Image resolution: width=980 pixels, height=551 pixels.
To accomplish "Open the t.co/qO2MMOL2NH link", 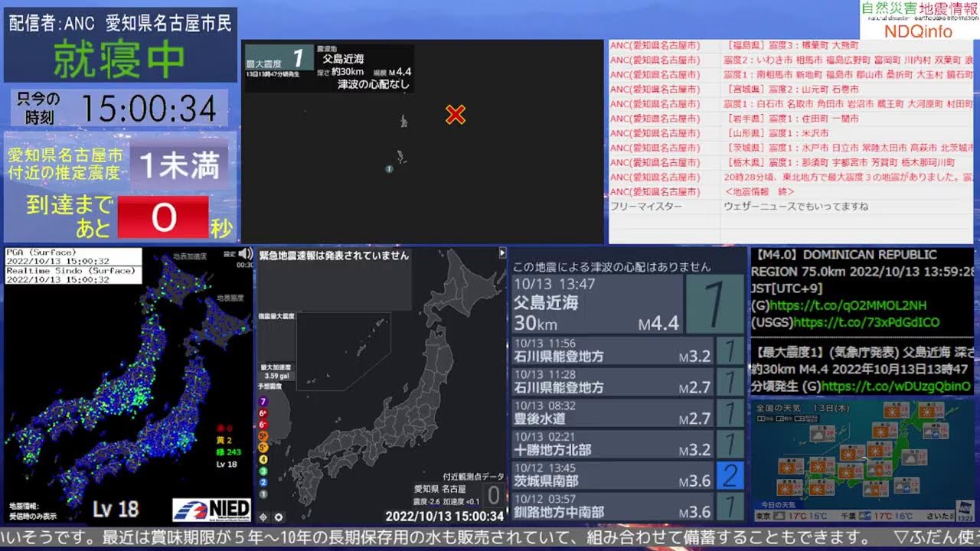I will point(861,305).
